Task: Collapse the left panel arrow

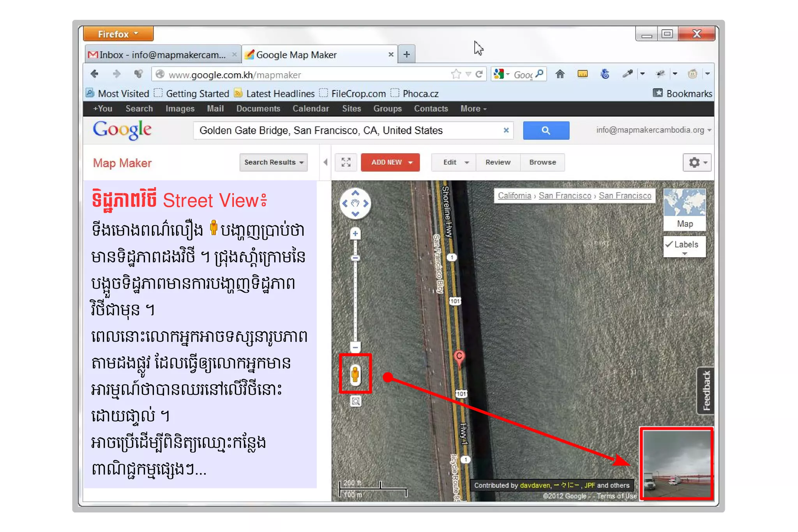Action: pos(325,162)
